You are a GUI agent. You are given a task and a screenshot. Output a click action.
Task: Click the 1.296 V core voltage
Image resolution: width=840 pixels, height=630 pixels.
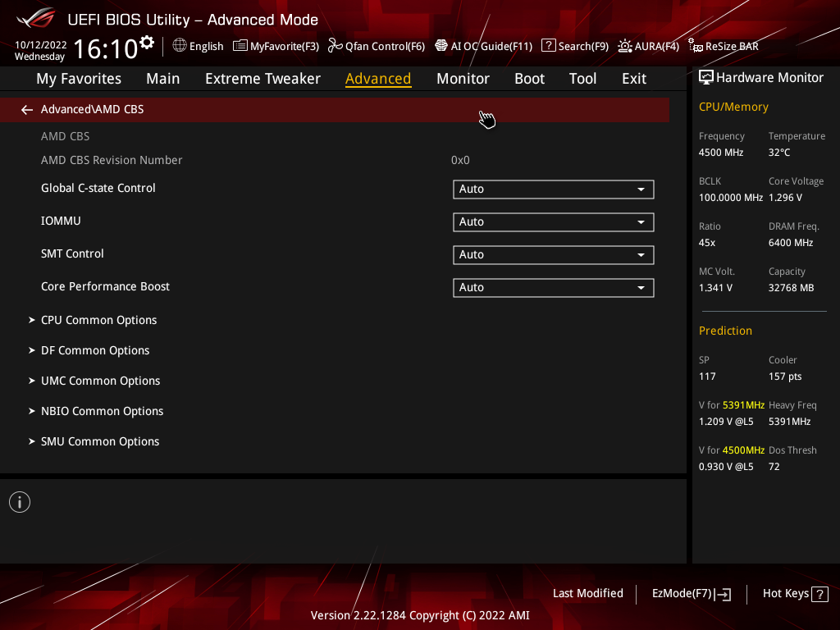pos(785,198)
